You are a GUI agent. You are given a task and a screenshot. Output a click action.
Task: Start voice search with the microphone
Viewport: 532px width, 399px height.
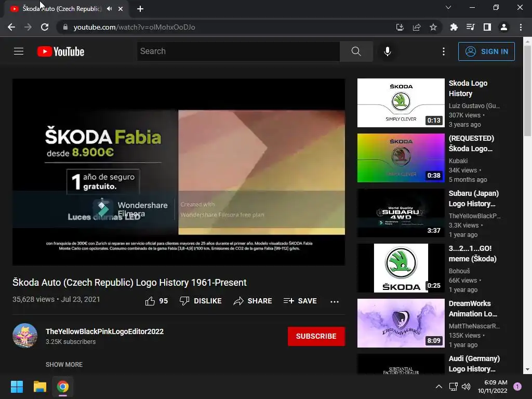387,51
